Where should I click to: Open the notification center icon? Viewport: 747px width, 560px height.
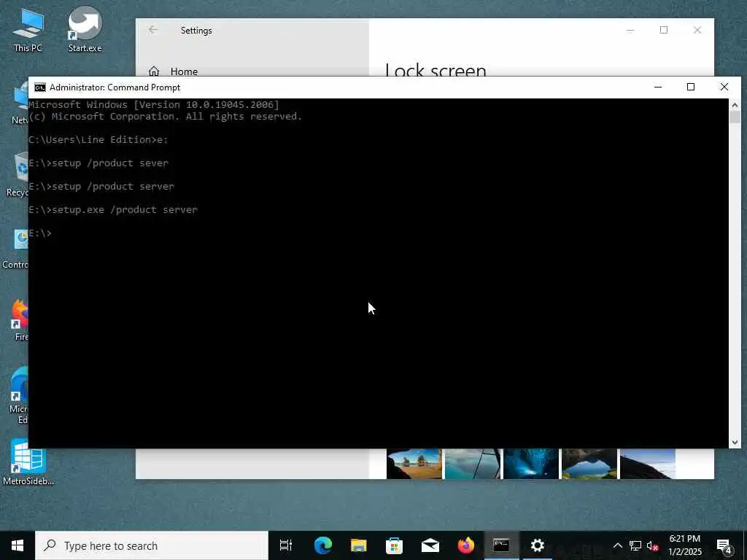coord(724,546)
